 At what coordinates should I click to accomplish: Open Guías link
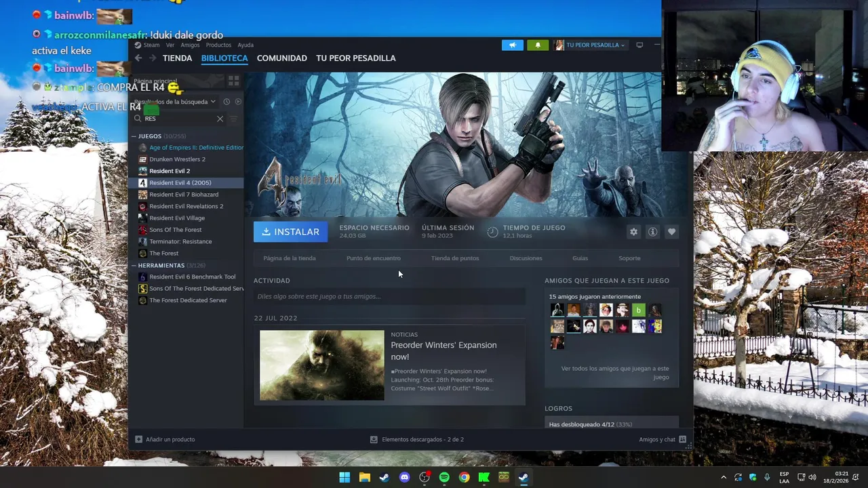[x=580, y=258]
